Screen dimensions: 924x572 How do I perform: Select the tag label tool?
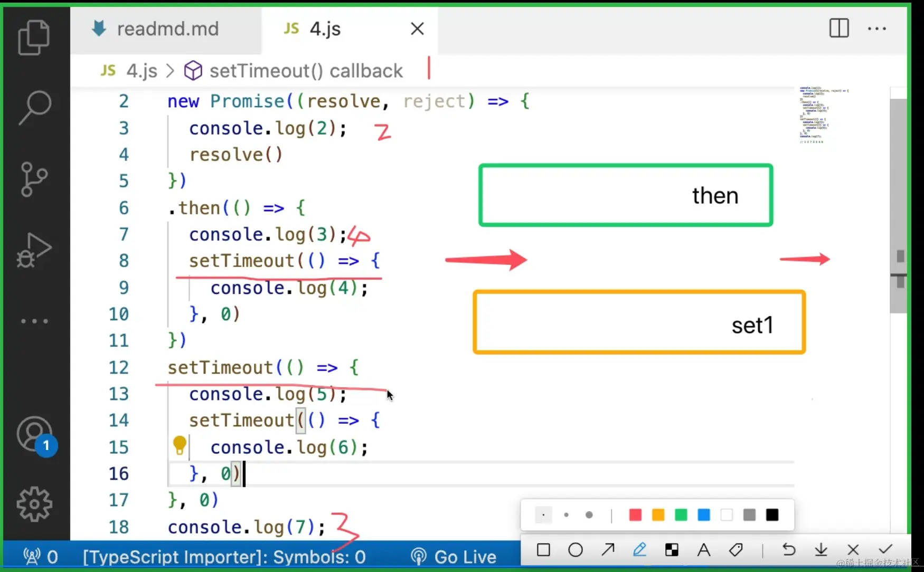736,550
